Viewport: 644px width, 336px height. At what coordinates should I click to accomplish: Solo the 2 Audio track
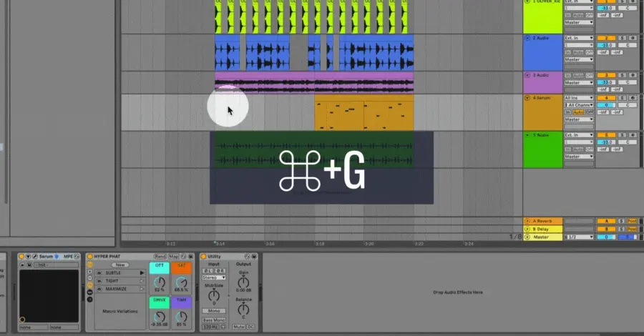[x=622, y=38]
